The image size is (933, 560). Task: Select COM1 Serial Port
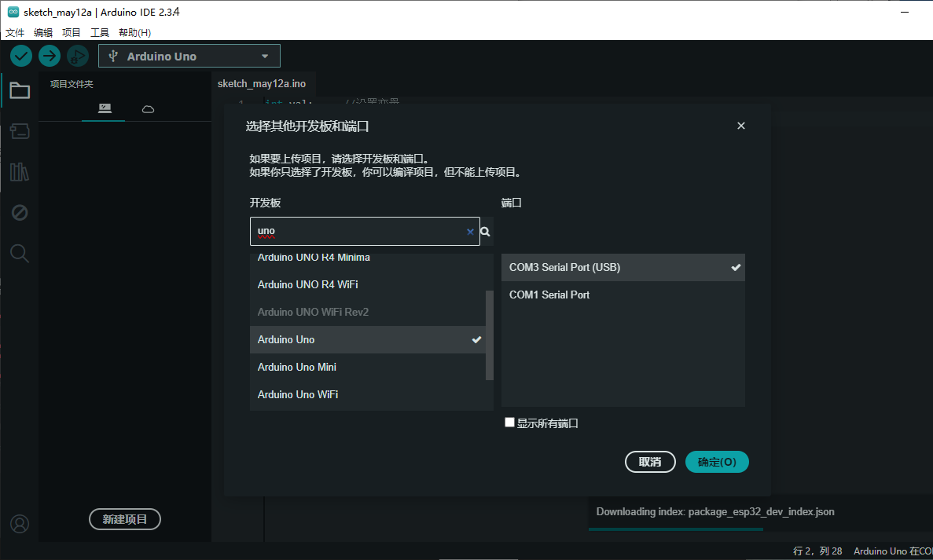tap(623, 295)
